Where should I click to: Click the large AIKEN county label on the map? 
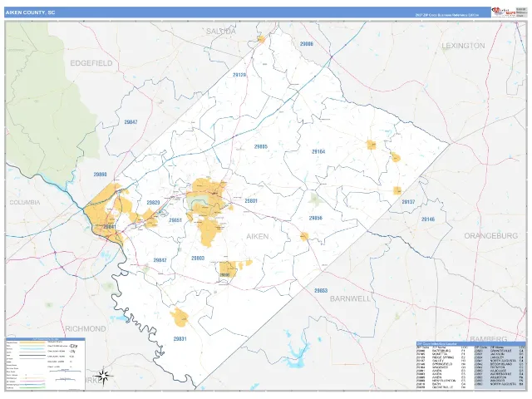258,236
